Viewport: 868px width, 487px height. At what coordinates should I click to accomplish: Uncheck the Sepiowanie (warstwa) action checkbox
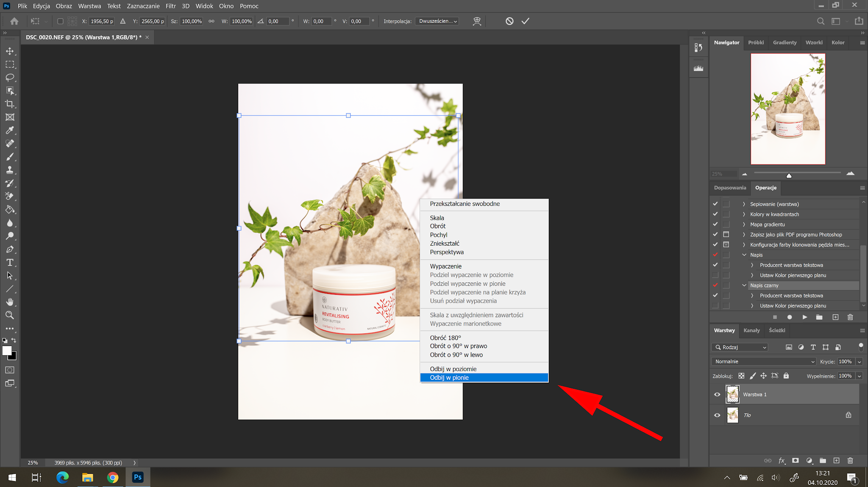point(715,204)
